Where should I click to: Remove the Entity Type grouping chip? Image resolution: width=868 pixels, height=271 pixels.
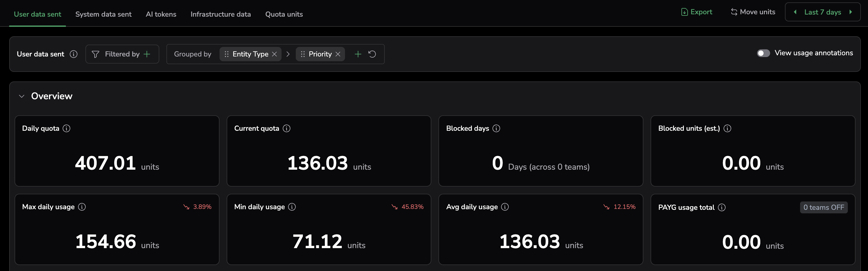tap(274, 54)
